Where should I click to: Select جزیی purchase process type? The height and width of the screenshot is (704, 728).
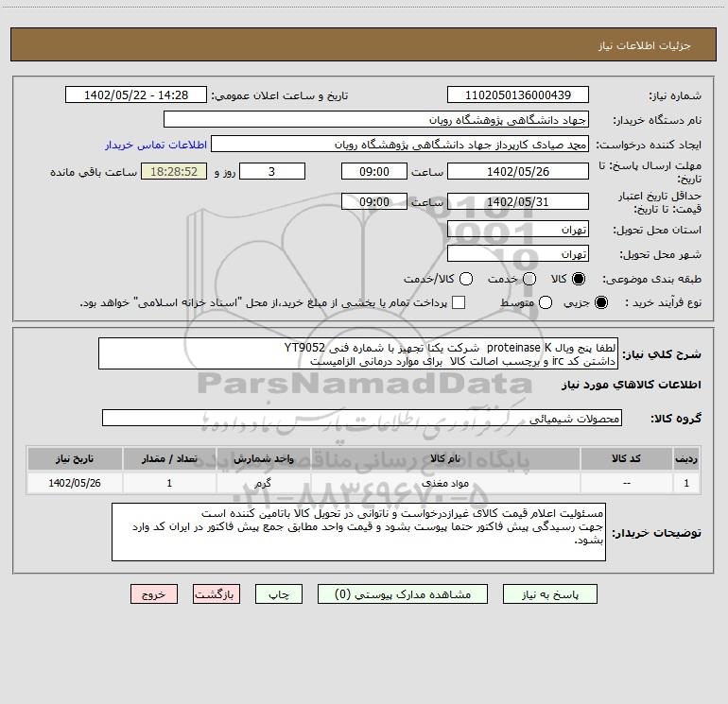(601, 302)
